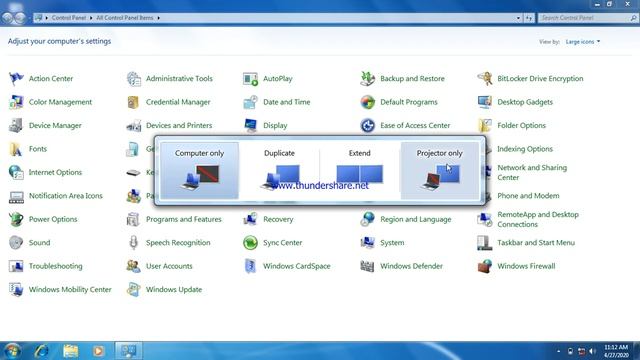Open Default Programs icon
Image resolution: width=640 pixels, height=360 pixels.
point(367,102)
